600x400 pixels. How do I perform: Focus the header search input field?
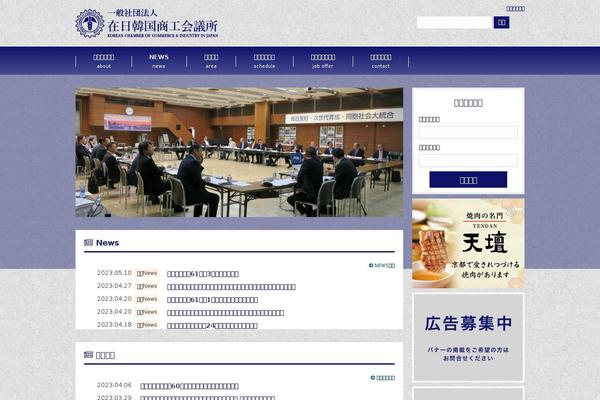coord(454,23)
